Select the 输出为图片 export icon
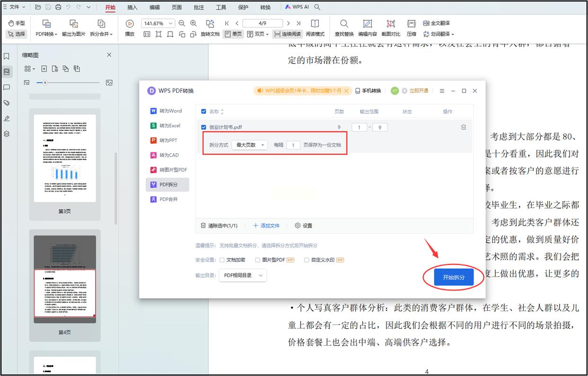This screenshot has width=588, height=376. click(73, 24)
